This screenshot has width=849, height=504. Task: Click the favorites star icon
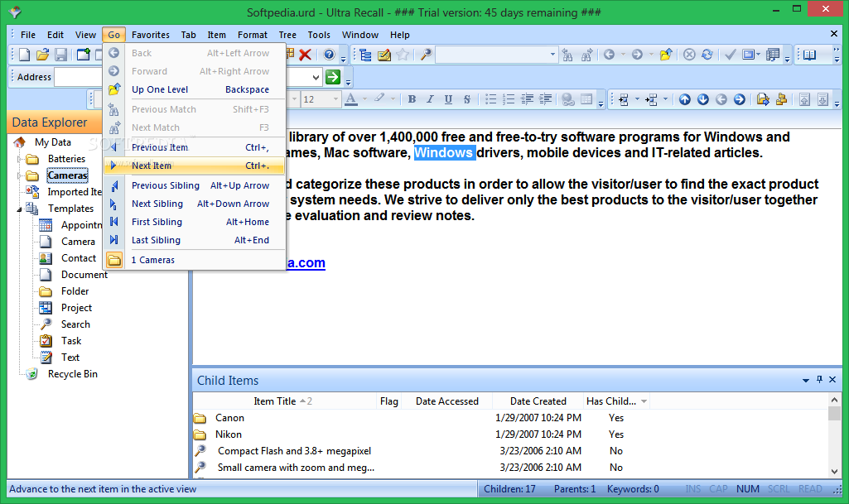click(x=403, y=55)
